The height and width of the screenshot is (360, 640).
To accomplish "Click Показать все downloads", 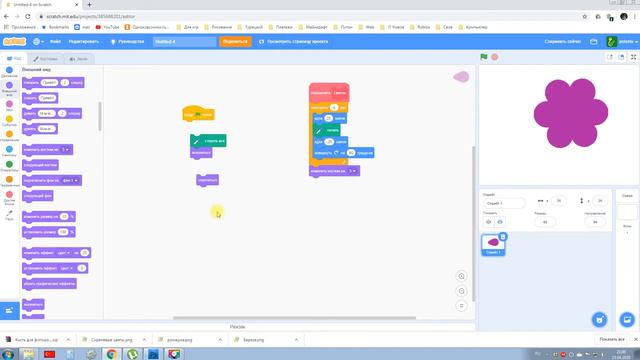I will click(x=612, y=340).
